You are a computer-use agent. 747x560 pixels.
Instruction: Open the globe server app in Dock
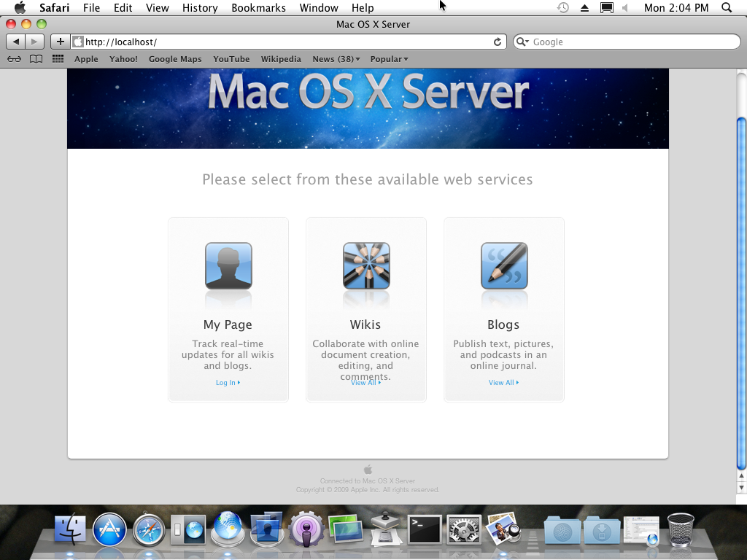click(228, 529)
